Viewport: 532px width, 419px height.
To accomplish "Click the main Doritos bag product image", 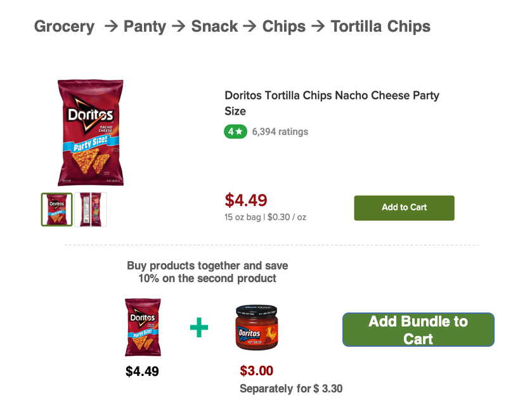I will pos(91,132).
